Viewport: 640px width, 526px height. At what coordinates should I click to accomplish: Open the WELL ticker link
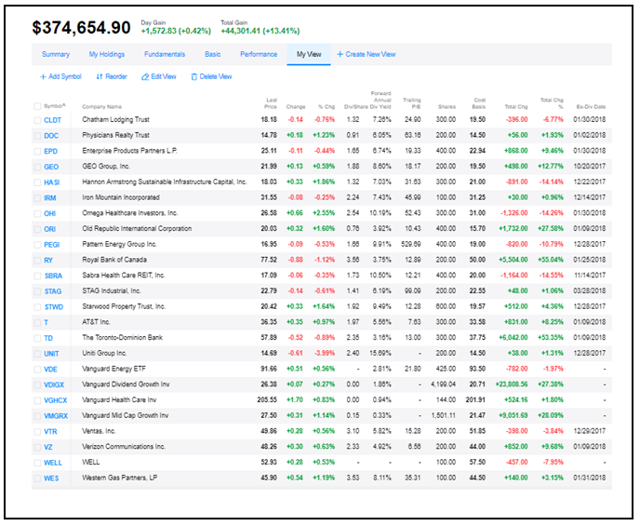coord(53,463)
